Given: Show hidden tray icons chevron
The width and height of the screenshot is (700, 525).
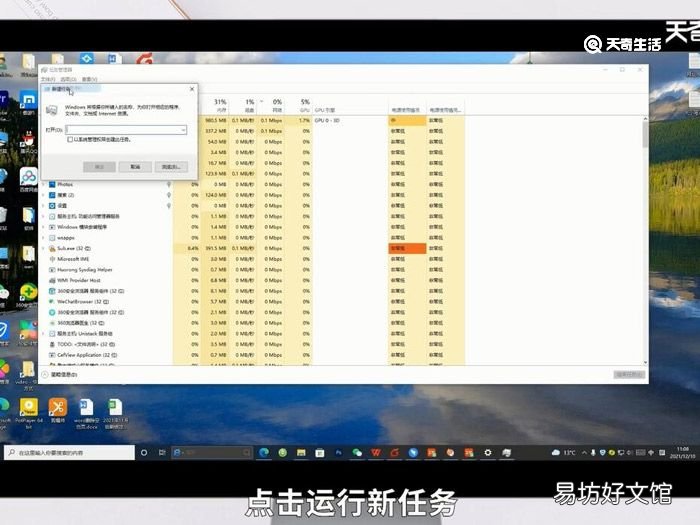Looking at the screenshot, I should point(584,453).
